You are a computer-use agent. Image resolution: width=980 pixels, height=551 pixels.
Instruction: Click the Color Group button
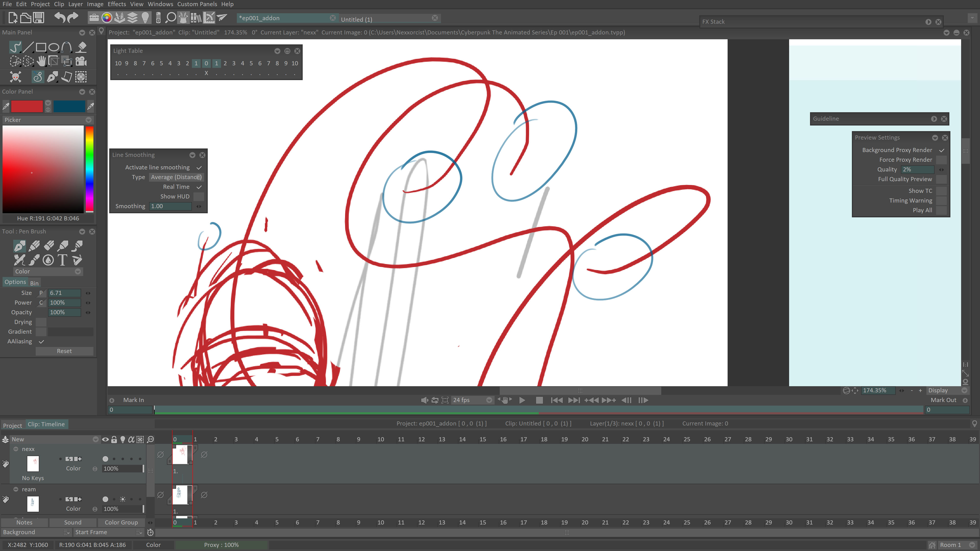pyautogui.click(x=121, y=522)
